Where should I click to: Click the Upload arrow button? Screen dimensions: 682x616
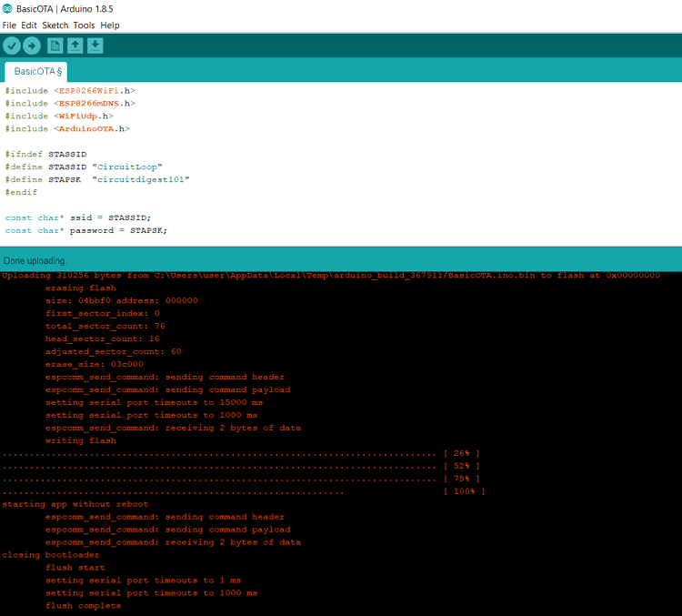(31, 45)
